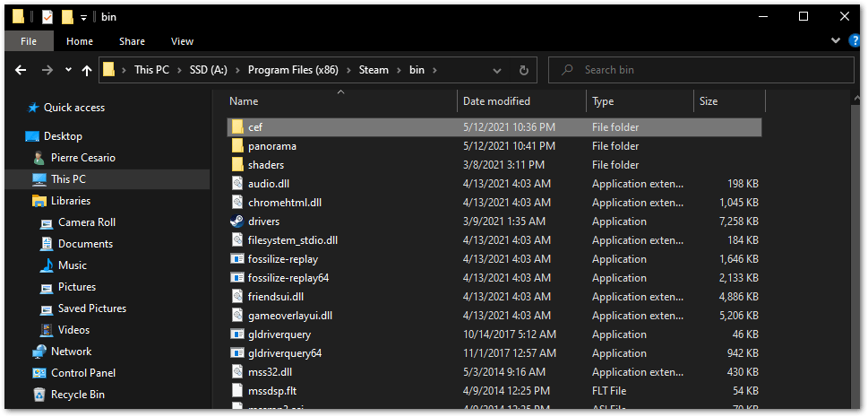Refresh the bin folder view
Screen dimensions: 868x417
click(x=524, y=71)
